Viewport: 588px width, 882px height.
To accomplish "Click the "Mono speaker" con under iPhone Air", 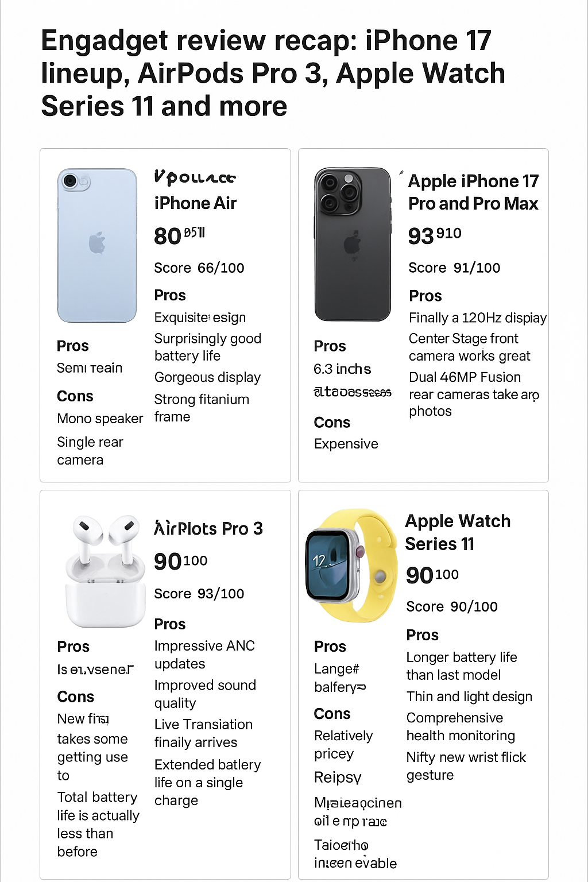I will [100, 419].
